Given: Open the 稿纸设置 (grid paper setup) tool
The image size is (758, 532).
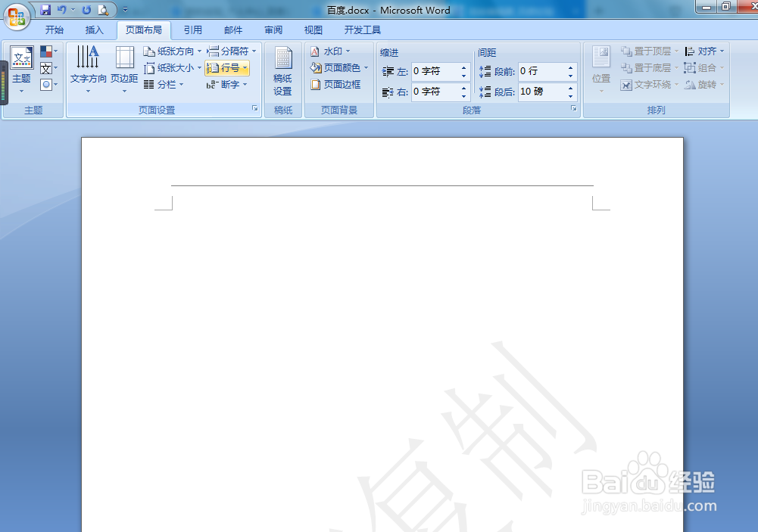Looking at the screenshot, I should (x=282, y=70).
